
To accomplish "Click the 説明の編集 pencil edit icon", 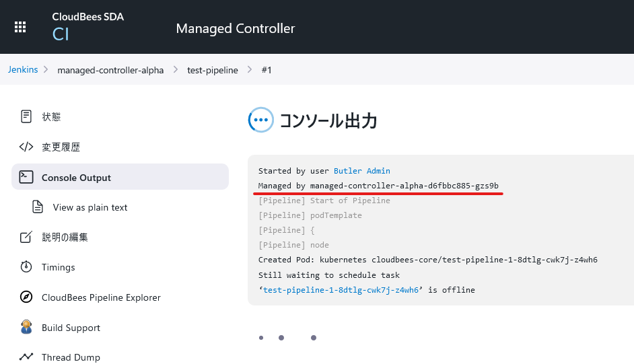I will [26, 237].
